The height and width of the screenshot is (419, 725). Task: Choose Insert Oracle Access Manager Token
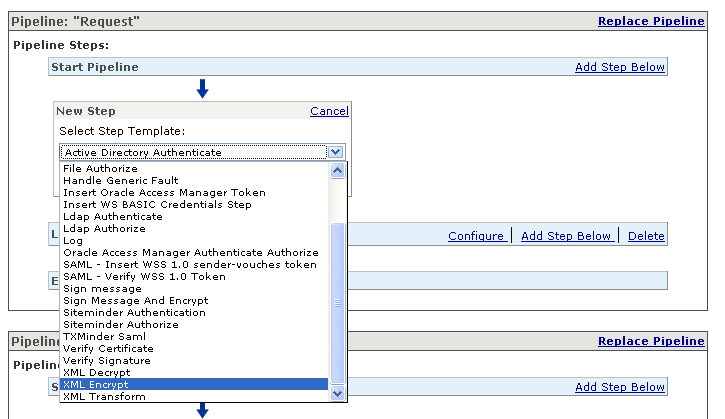(194, 192)
